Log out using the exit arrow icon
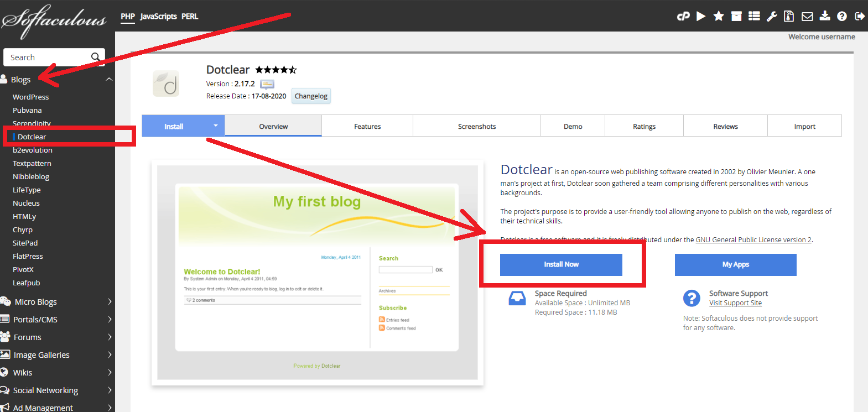The image size is (868, 412). pos(860,16)
